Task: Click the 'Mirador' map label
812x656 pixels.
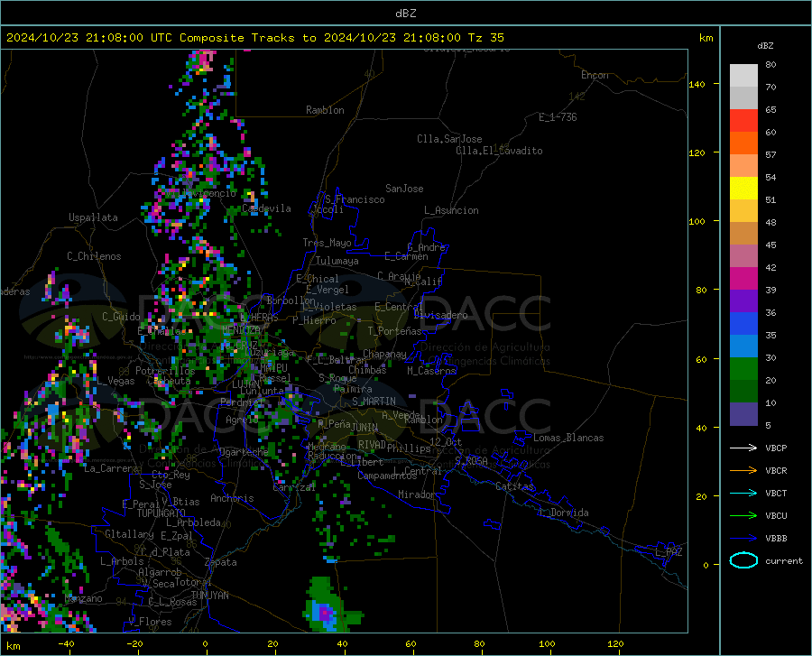Action: pyautogui.click(x=417, y=494)
